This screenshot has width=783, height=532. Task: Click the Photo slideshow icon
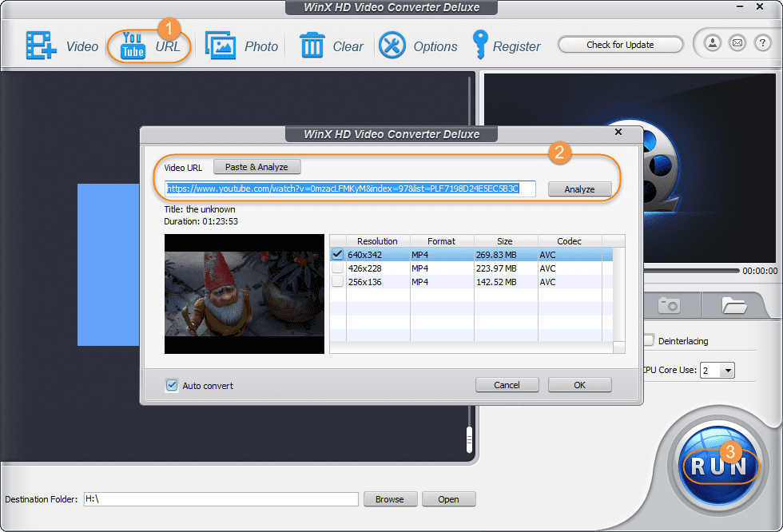click(221, 46)
